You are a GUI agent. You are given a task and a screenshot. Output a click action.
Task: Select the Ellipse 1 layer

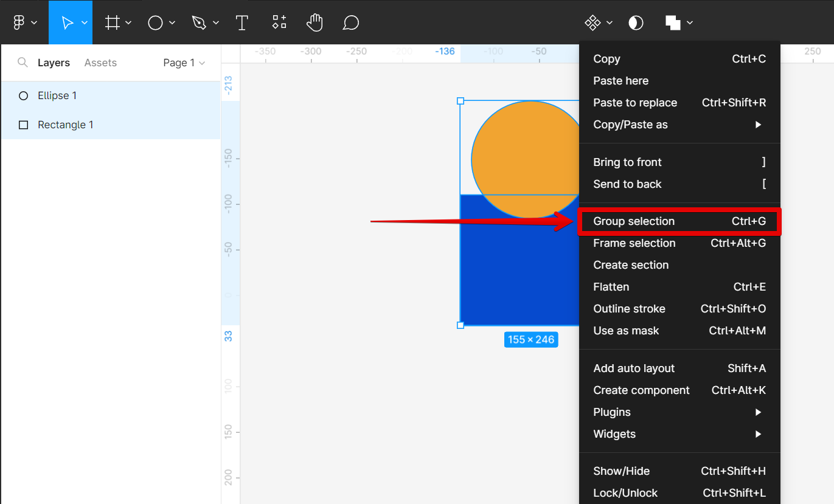coord(57,95)
